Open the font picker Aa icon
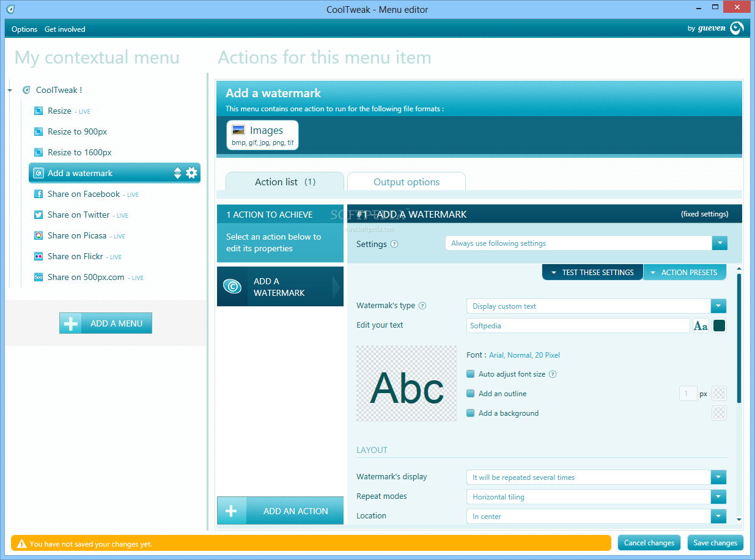Screen dimensions: 755x560 coord(701,326)
